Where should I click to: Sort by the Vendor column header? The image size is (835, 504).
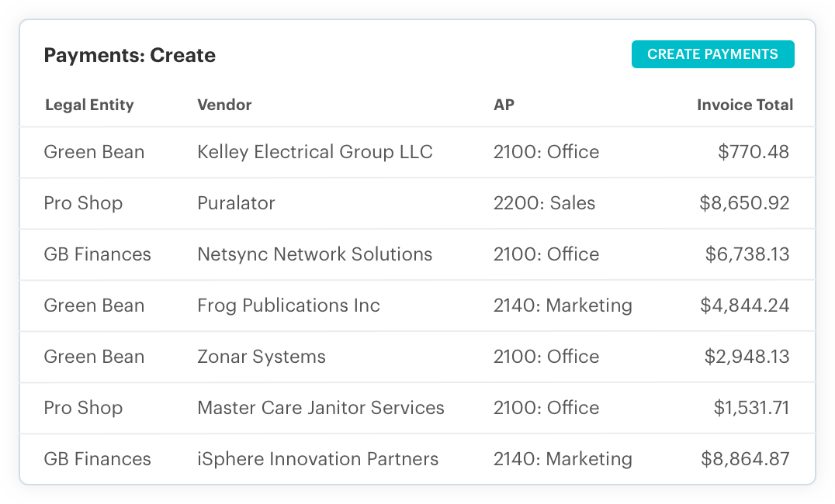224,105
